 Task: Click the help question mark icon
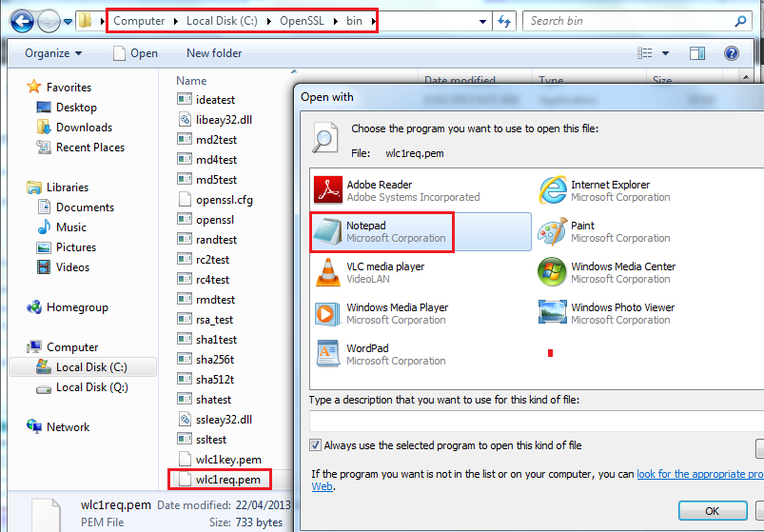click(732, 53)
